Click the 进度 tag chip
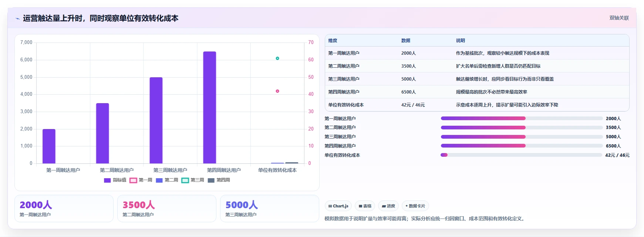Screen dimensions: 644x237 [x=389, y=206]
